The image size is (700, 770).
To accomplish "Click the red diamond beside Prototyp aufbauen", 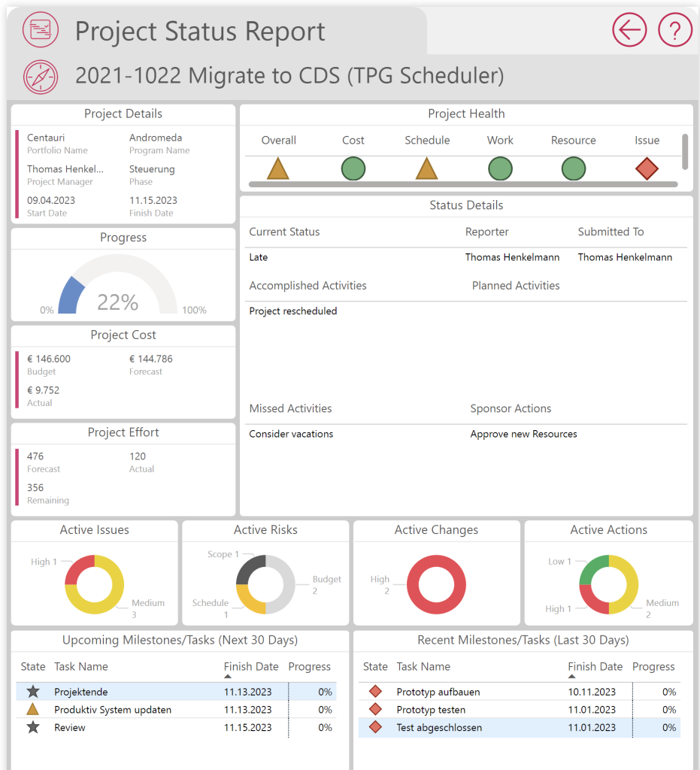I will pos(375,692).
